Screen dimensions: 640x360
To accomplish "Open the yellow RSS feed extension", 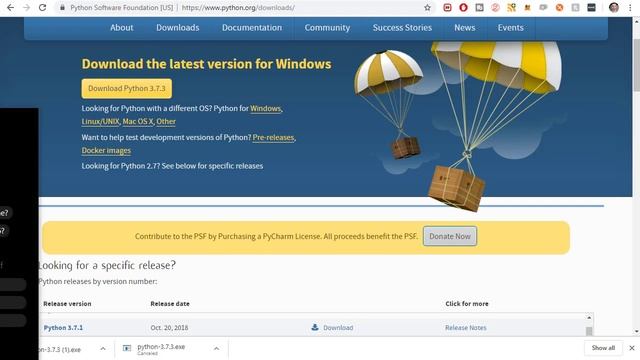I will pos(511,7).
